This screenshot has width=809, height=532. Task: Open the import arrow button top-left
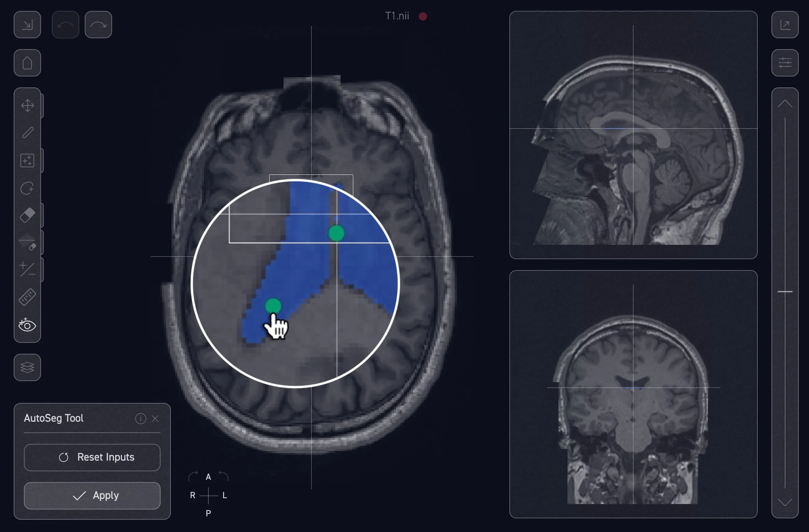tap(27, 25)
